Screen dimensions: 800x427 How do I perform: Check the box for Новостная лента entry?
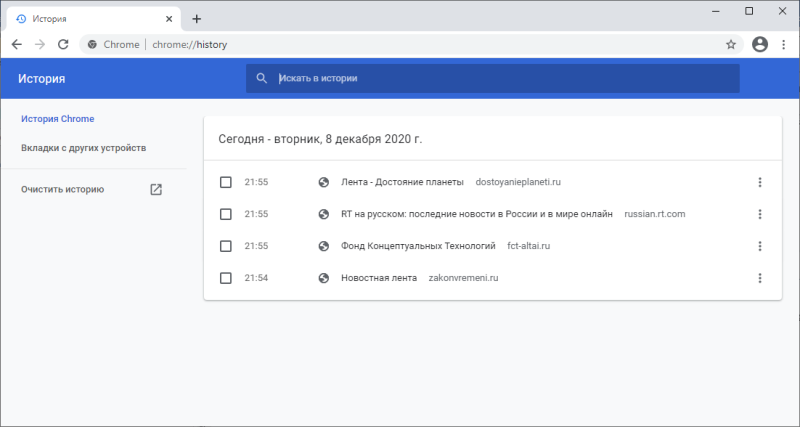coord(226,278)
